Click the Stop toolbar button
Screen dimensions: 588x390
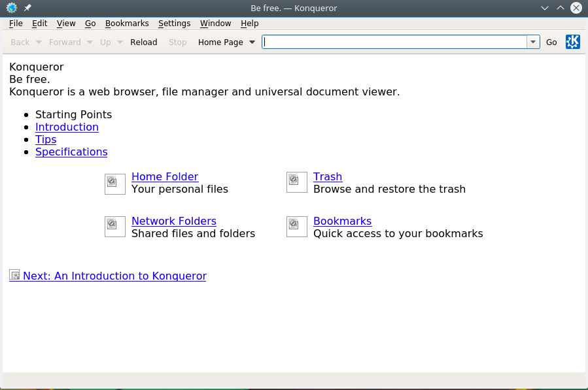click(x=177, y=42)
